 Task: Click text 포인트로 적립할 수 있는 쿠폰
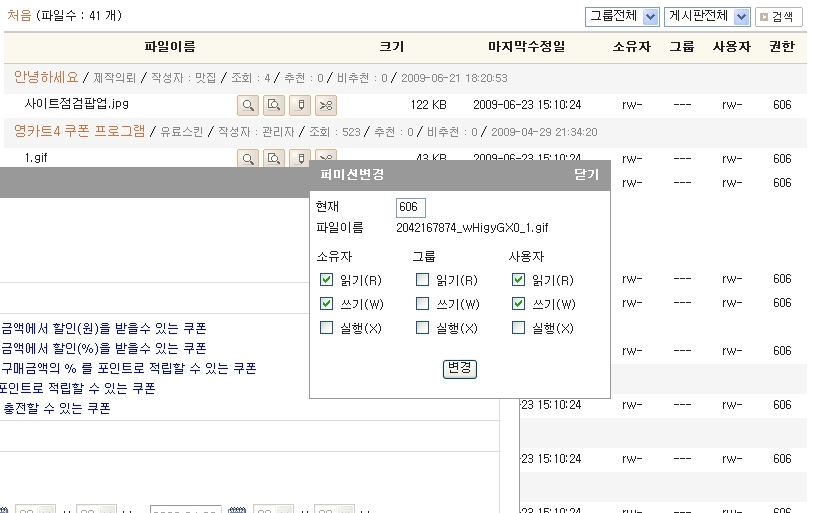tap(78, 388)
